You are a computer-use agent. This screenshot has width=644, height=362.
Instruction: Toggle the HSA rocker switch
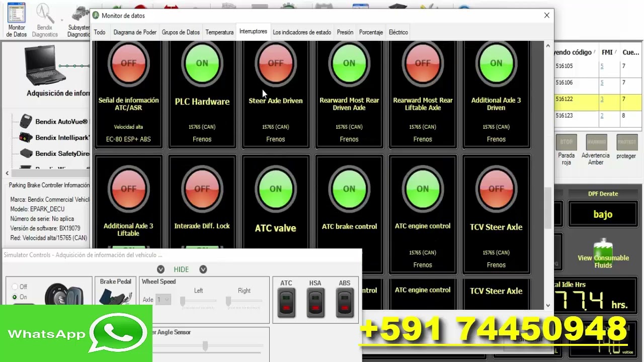point(315,303)
